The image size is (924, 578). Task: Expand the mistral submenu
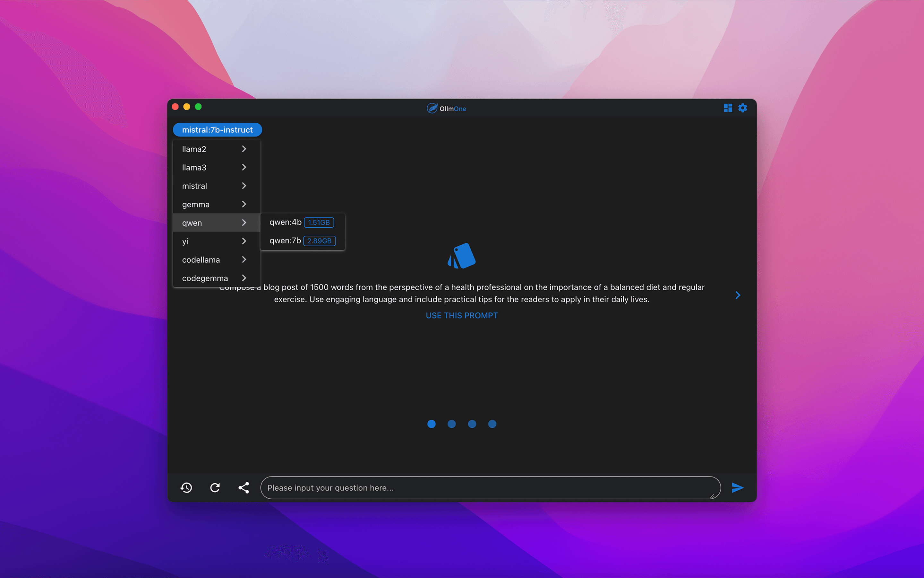point(217,186)
